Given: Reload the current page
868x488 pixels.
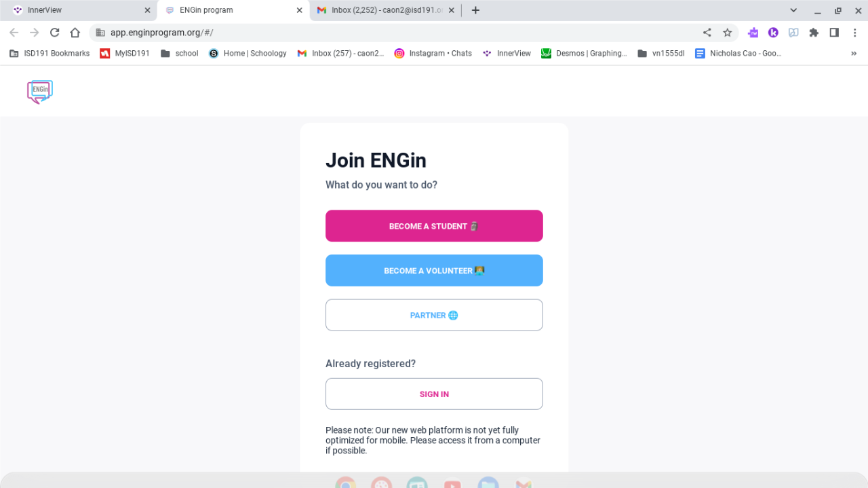Looking at the screenshot, I should point(55,33).
